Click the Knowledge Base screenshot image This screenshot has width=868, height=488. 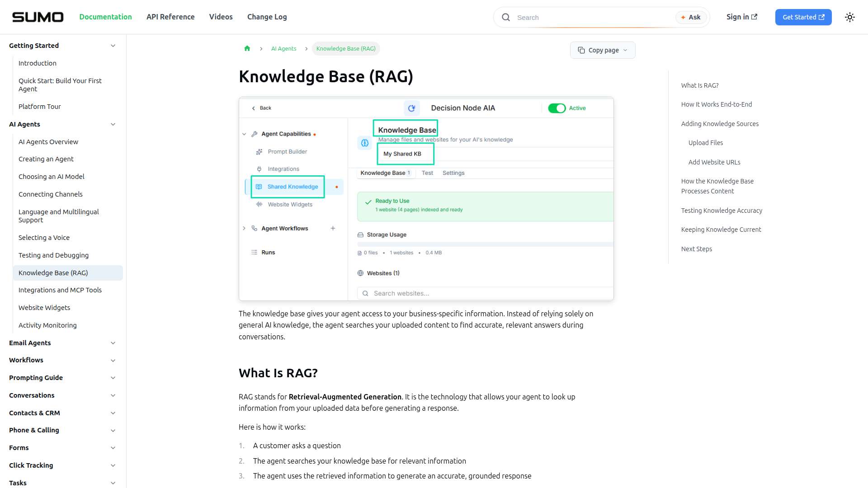(x=426, y=199)
